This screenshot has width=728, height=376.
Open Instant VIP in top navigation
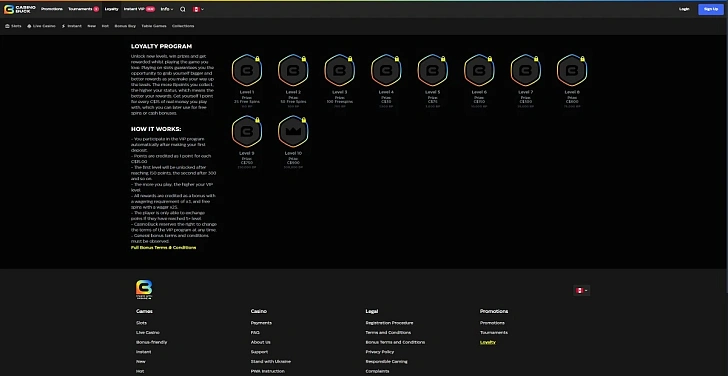tap(139, 9)
